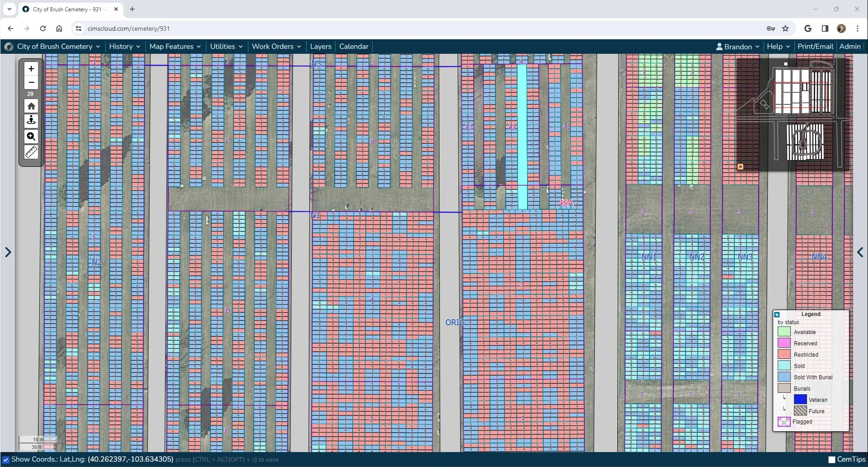Open a new browser tab
The image size is (868, 467).
(x=132, y=9)
